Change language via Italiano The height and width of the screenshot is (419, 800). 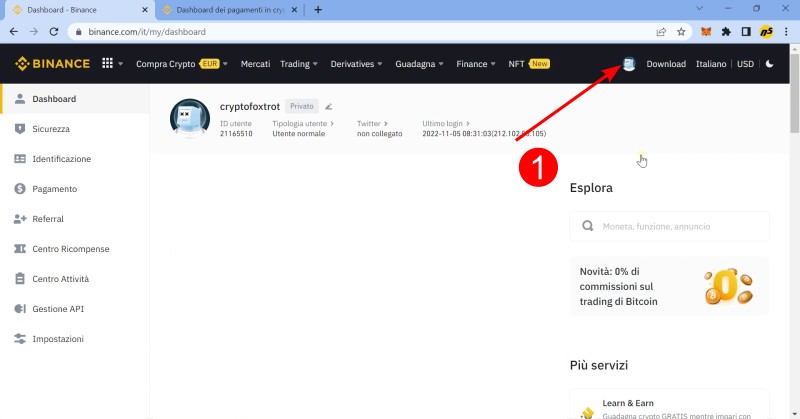[x=711, y=64]
